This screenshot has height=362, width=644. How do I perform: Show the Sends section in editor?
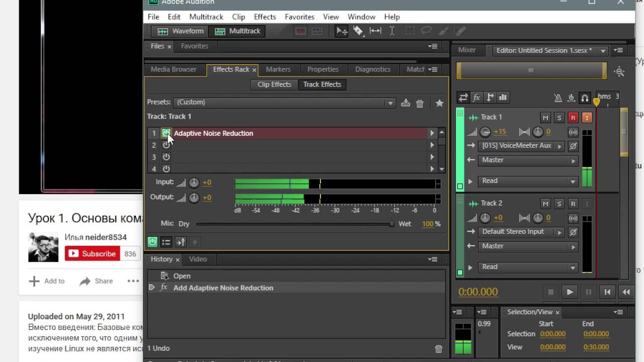point(490,98)
